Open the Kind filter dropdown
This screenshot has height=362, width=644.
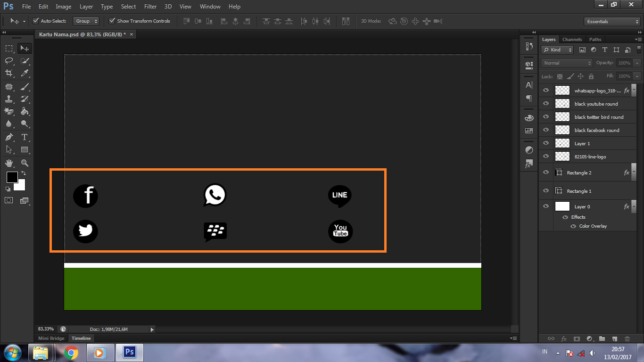(x=557, y=50)
